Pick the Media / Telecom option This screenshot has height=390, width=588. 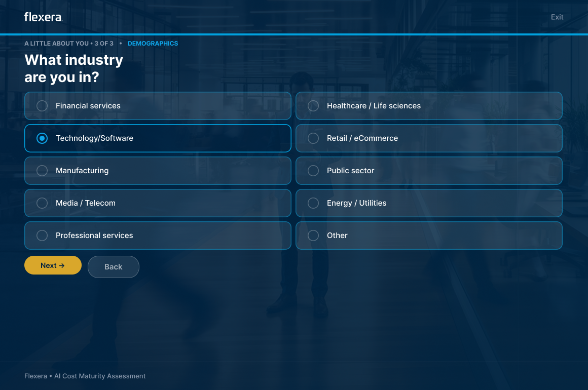click(x=158, y=203)
